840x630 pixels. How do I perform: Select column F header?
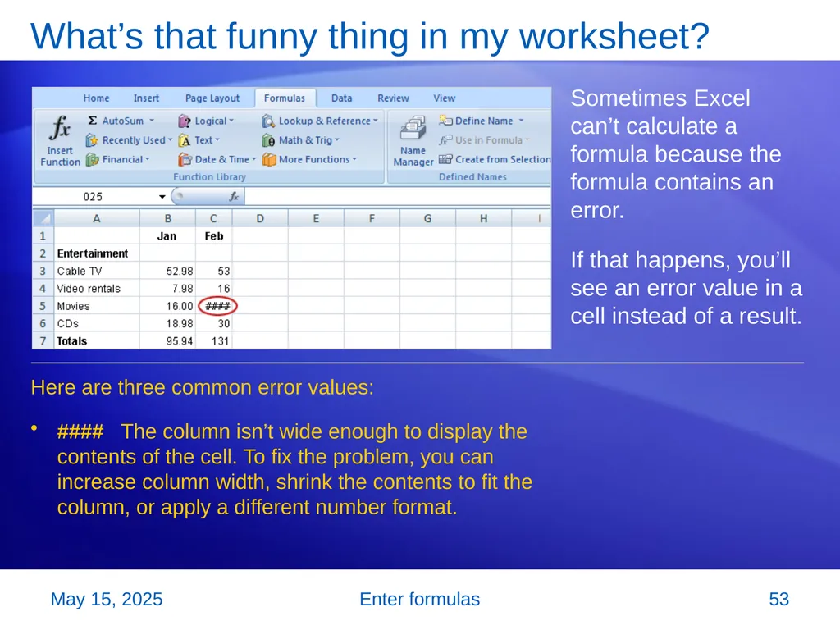tap(372, 218)
